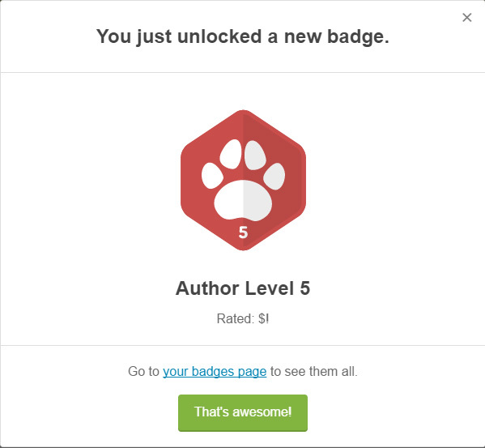Click the large main paw pad
Screen dimensions: 485x448
(243, 200)
